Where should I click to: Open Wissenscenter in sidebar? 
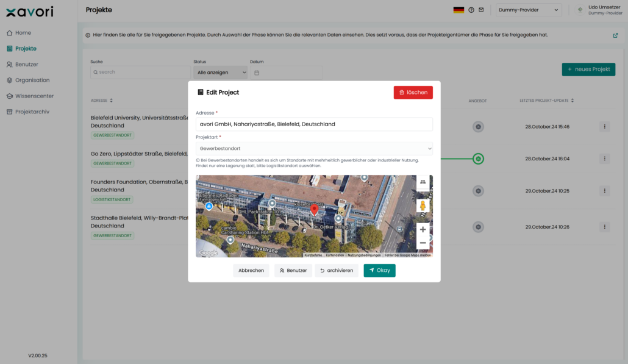pos(30,96)
